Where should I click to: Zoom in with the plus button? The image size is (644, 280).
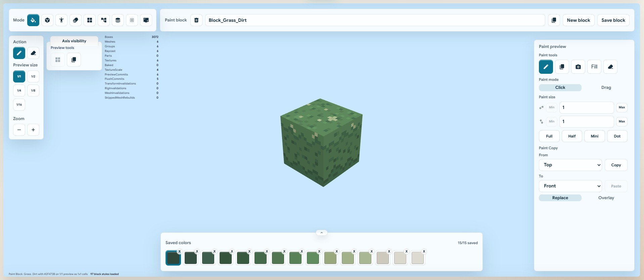coord(33,130)
